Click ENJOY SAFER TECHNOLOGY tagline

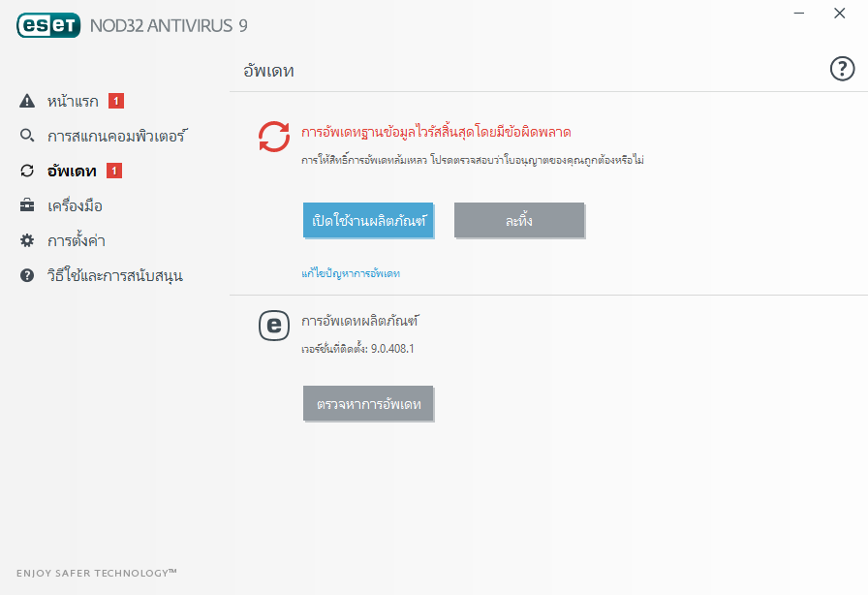tap(96, 573)
